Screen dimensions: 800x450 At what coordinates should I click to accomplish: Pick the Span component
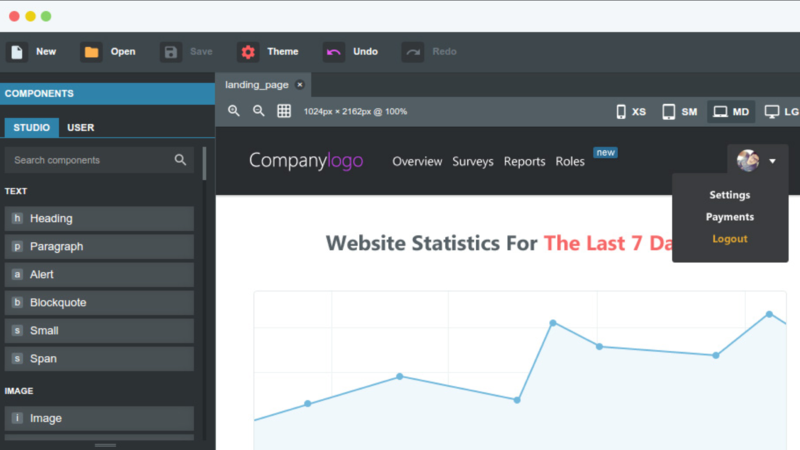point(99,359)
